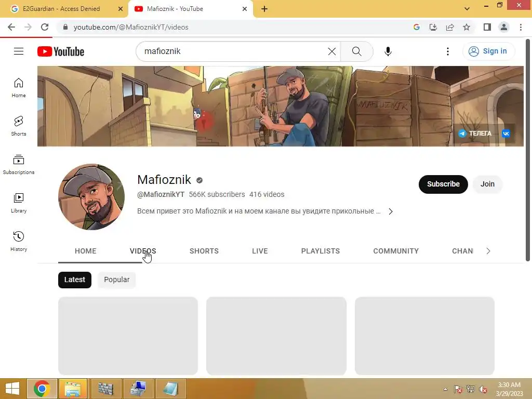Screen dimensions: 532x399
Task: Open File Explorer from the taskbar
Action: pyautogui.click(x=73, y=389)
